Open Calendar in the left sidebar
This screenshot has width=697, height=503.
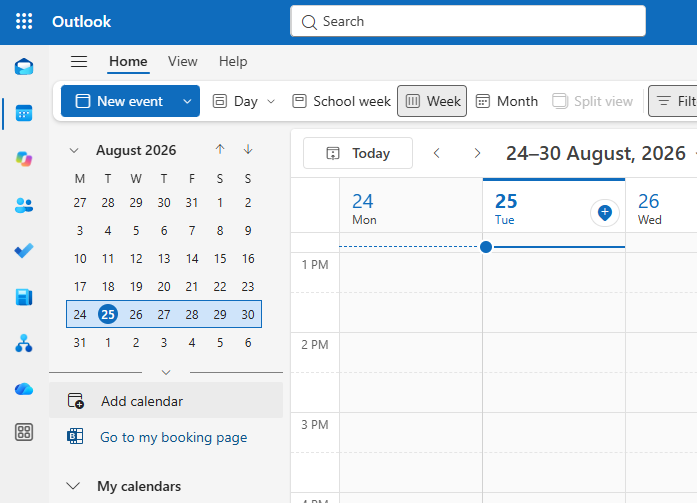pos(24,113)
